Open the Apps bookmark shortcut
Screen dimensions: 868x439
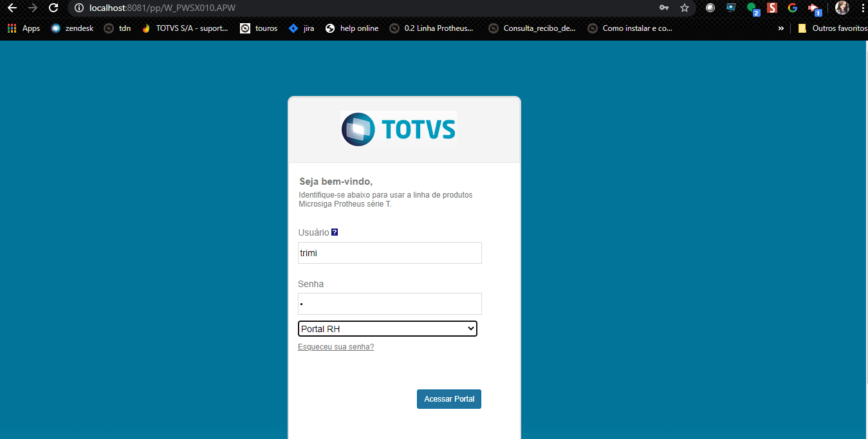click(23, 28)
